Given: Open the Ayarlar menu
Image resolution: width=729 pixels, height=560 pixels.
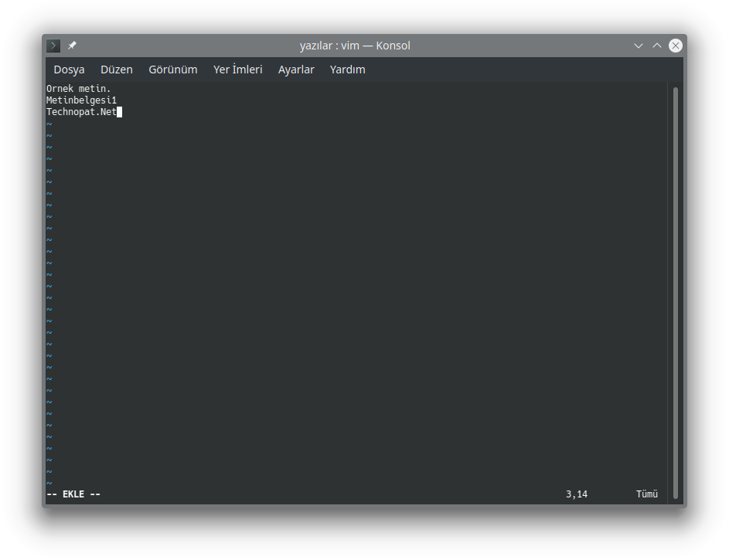Looking at the screenshot, I should tap(296, 70).
